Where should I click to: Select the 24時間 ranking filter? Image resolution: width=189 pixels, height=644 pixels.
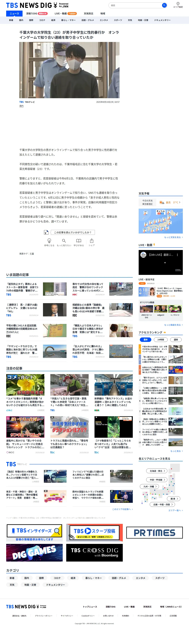click(161, 340)
